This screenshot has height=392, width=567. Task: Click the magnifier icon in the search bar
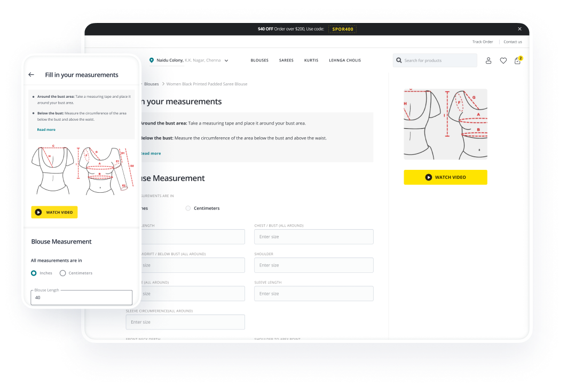coord(399,60)
